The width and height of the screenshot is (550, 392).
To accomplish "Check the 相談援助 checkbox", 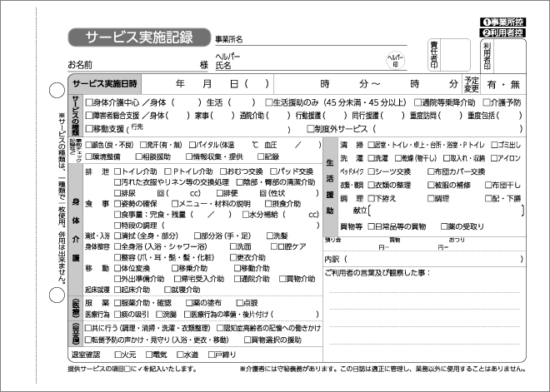I will (x=139, y=156).
